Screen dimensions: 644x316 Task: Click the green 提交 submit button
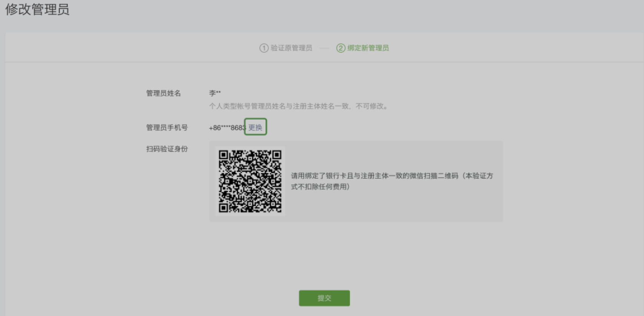tap(324, 298)
